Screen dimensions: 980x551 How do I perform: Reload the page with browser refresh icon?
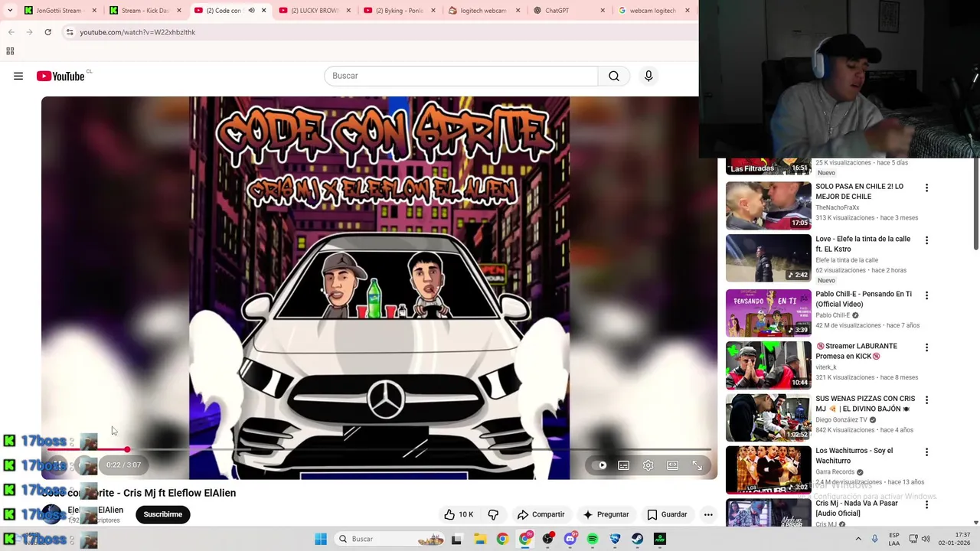point(47,32)
